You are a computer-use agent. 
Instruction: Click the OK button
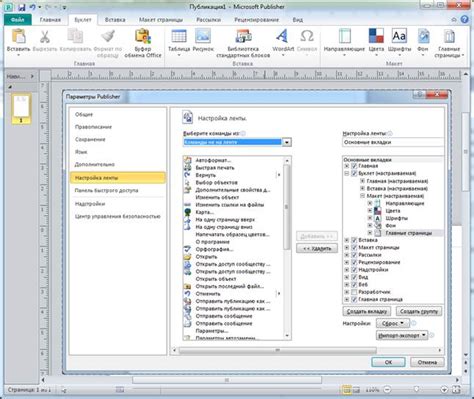tap(388, 362)
